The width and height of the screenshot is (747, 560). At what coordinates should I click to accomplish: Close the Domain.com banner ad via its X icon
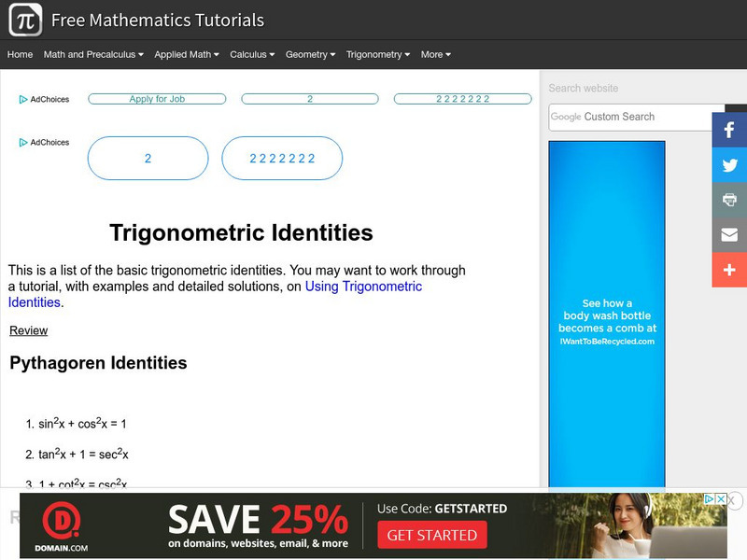tap(721, 498)
